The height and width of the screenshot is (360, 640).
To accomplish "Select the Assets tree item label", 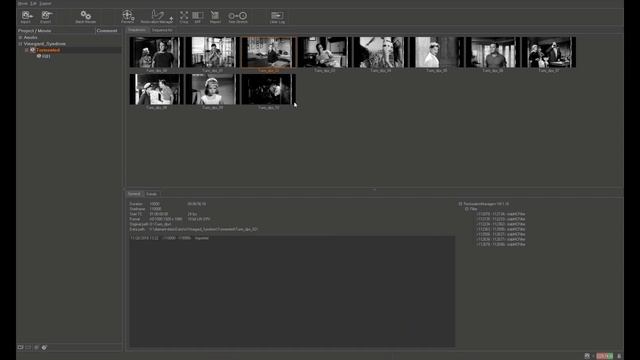I will coord(30,37).
